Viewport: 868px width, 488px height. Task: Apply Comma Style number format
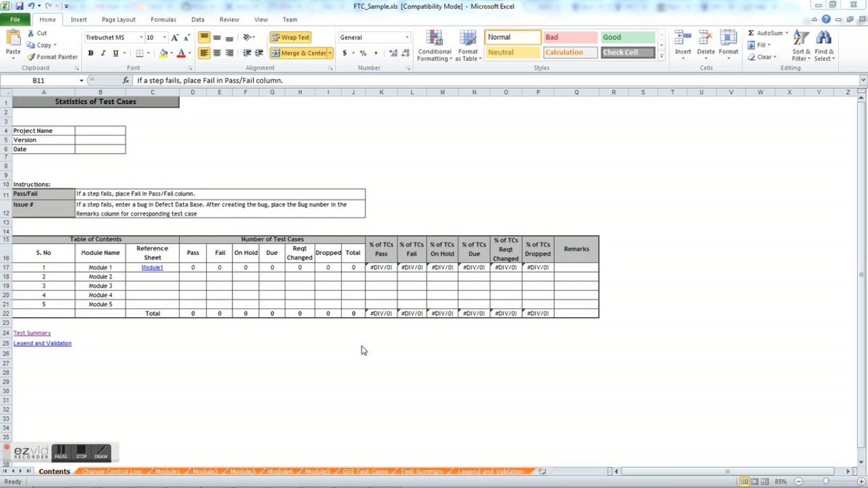(x=376, y=53)
